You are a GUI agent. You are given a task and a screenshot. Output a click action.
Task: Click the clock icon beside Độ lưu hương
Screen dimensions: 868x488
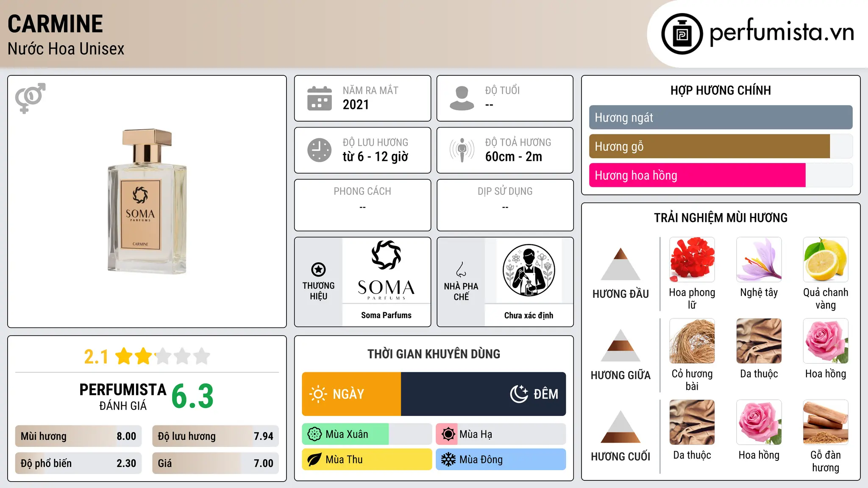(x=320, y=150)
